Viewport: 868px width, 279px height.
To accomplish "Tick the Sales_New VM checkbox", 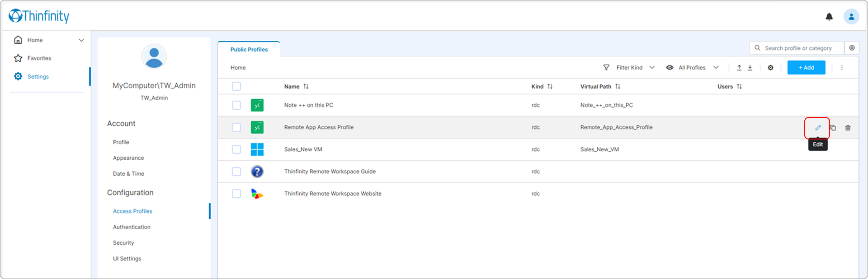I will click(x=236, y=149).
